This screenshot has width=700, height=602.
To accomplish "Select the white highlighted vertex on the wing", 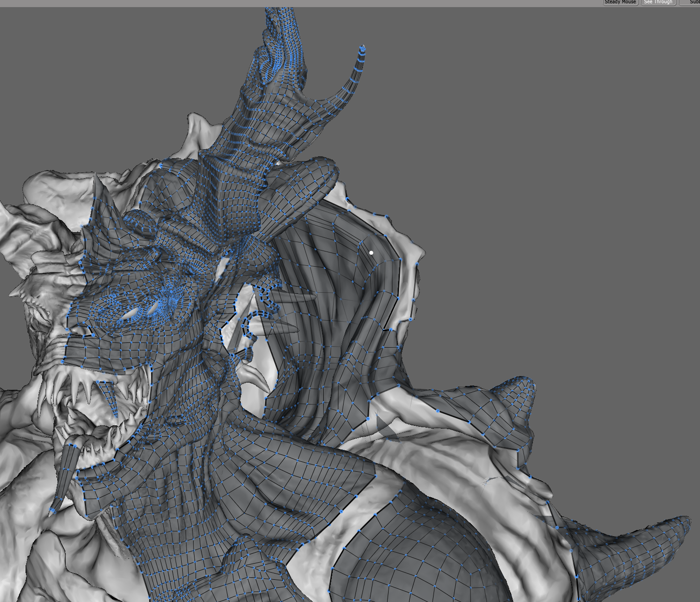I will [x=372, y=253].
